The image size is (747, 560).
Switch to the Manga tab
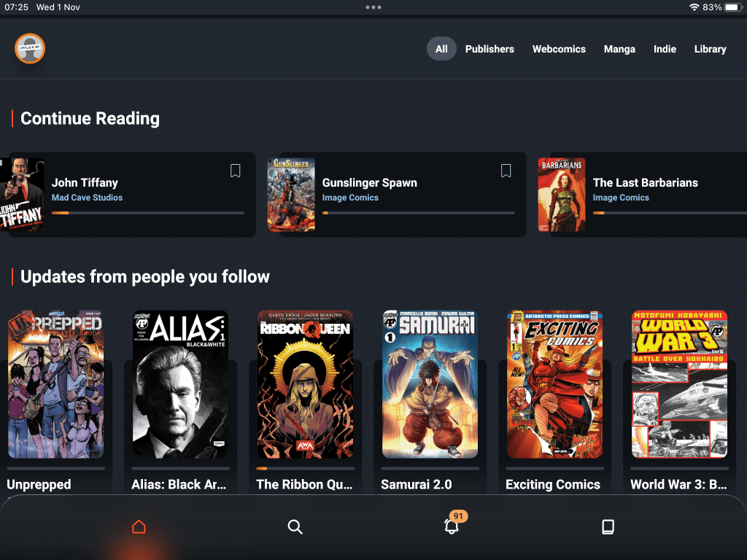tap(619, 49)
